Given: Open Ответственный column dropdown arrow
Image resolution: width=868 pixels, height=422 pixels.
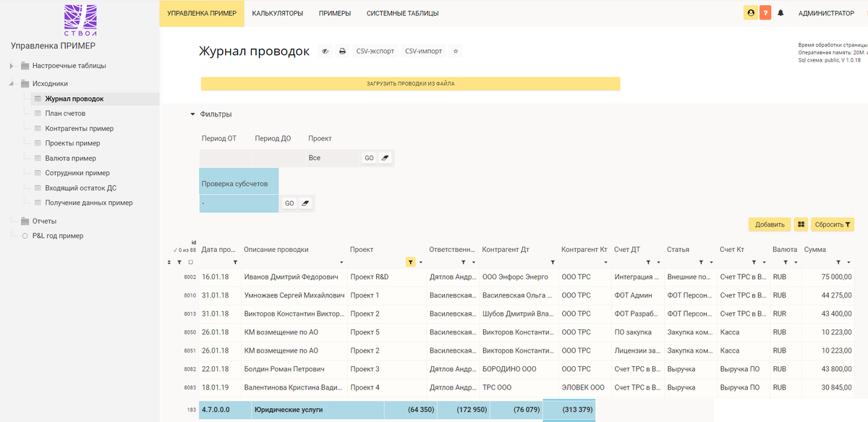Looking at the screenshot, I should tap(474, 262).
